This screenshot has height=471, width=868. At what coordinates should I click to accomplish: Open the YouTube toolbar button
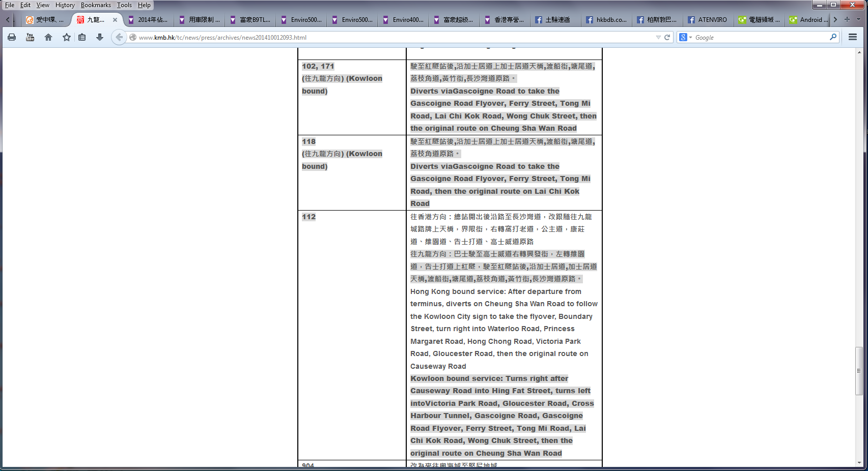(x=30, y=37)
